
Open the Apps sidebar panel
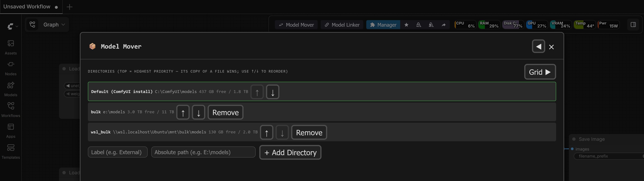tap(11, 131)
